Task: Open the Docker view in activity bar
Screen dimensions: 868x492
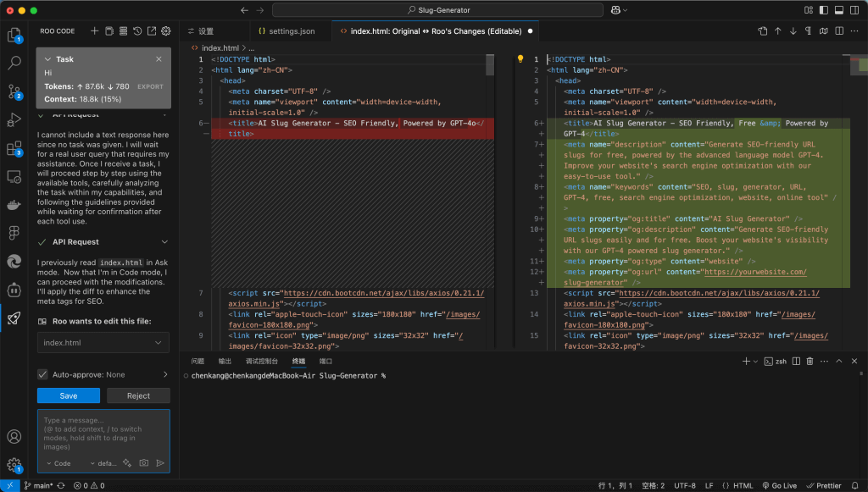Action: (x=14, y=205)
